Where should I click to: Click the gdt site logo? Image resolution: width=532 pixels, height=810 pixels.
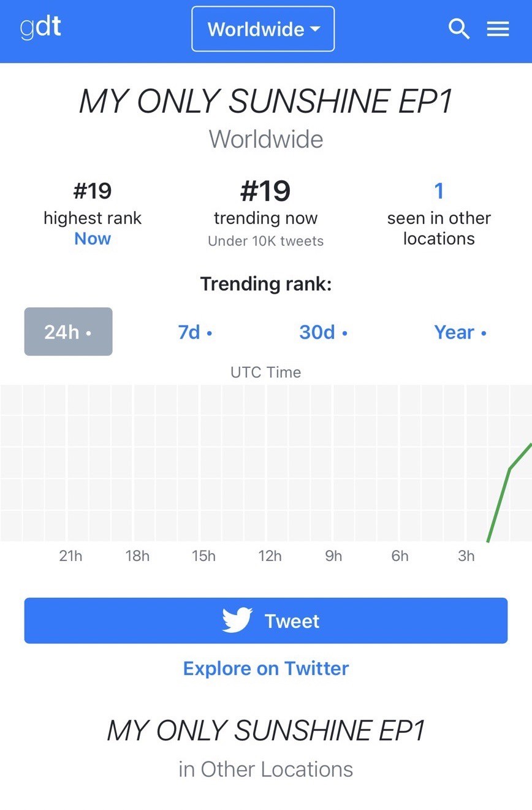[x=40, y=28]
